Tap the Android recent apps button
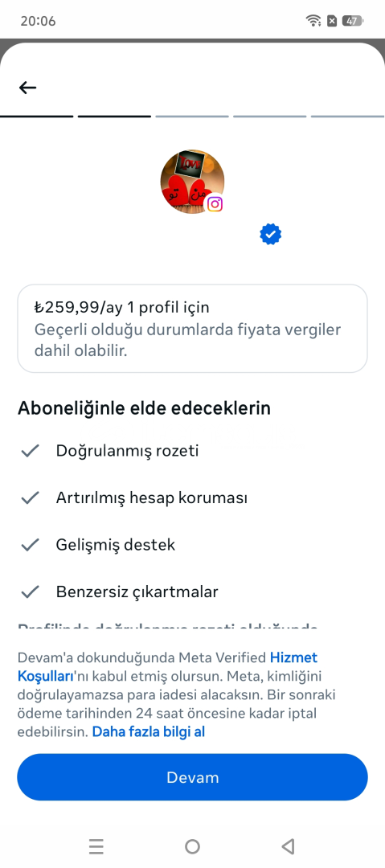Viewport: 385px width, 868px height. click(x=96, y=845)
